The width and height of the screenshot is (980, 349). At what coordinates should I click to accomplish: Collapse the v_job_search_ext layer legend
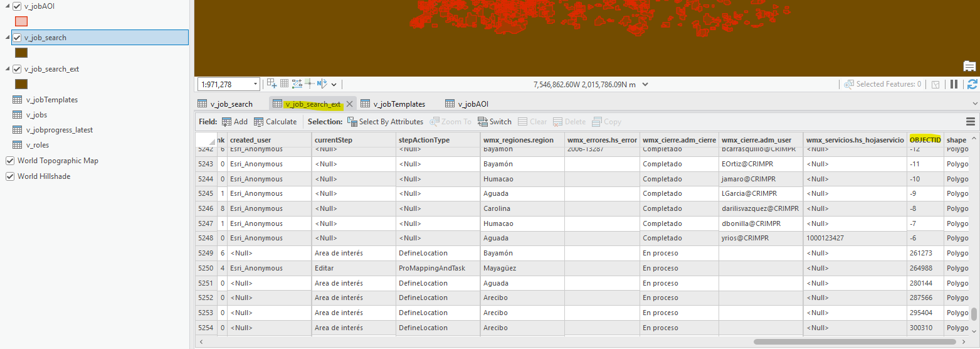[7, 69]
